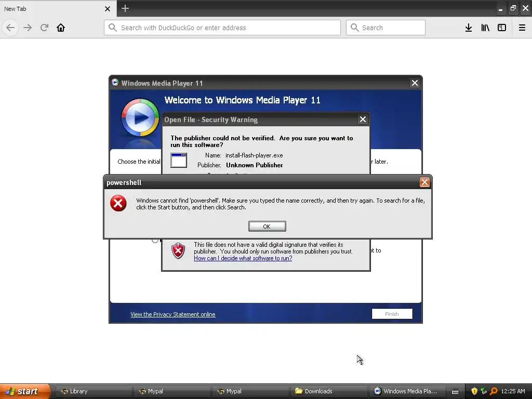Click the Finish button in Media Player setup
The image size is (532, 399).
click(392, 314)
